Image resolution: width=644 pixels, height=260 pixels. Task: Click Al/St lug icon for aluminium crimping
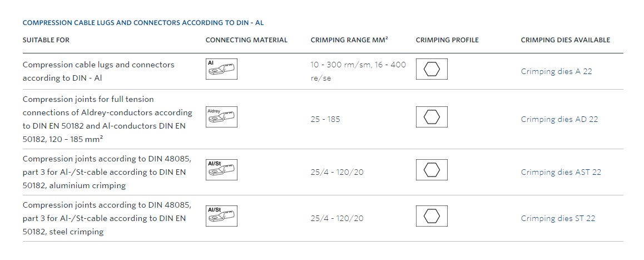click(221, 170)
